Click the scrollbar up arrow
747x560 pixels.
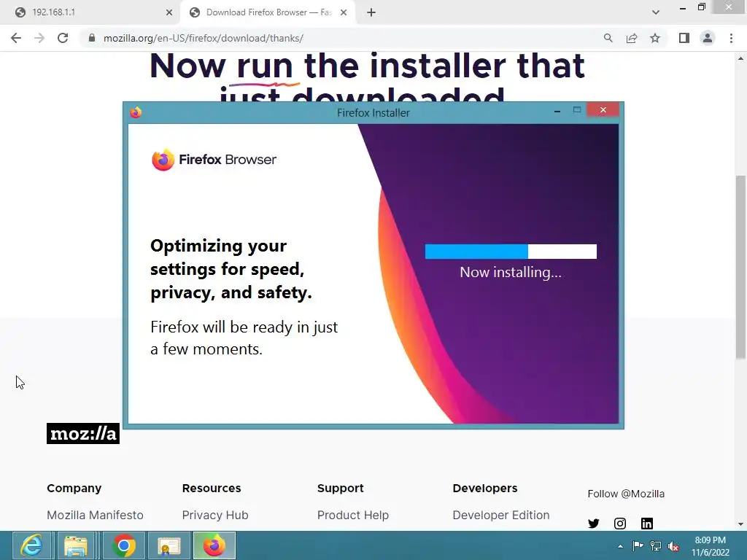(x=741, y=58)
